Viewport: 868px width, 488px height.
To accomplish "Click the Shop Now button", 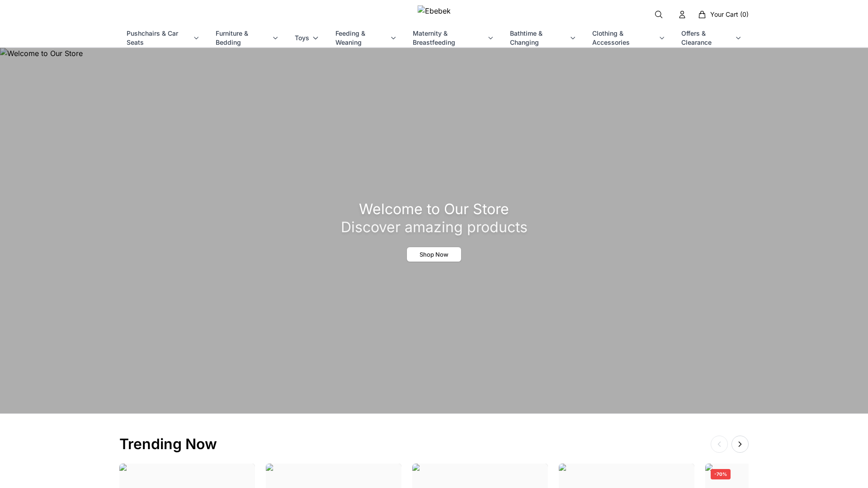I will point(434,254).
